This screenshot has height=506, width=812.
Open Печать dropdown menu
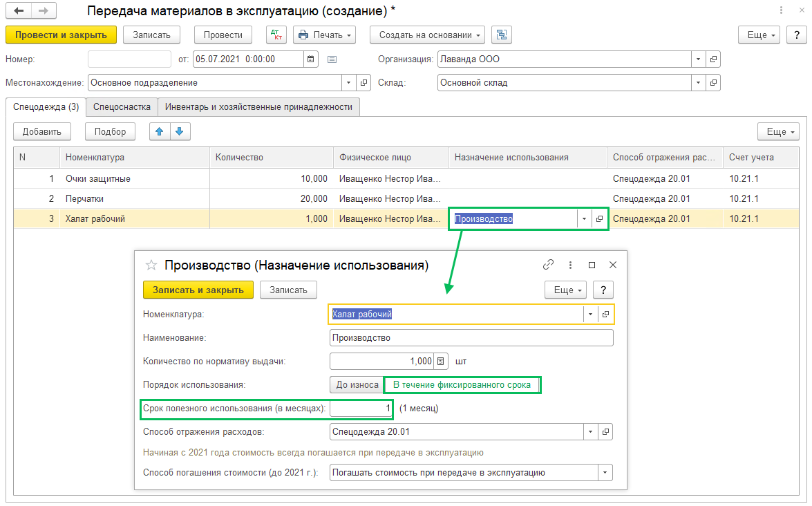(325, 35)
